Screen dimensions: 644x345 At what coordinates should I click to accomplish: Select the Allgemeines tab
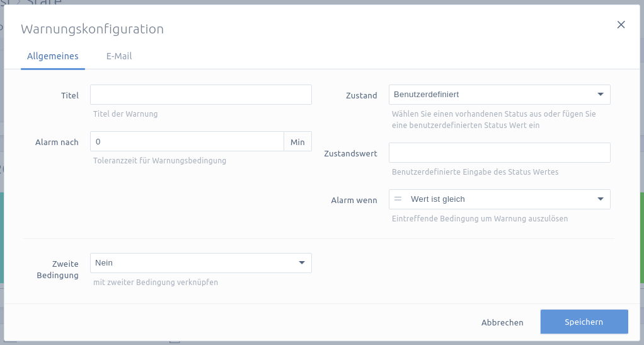tap(52, 56)
